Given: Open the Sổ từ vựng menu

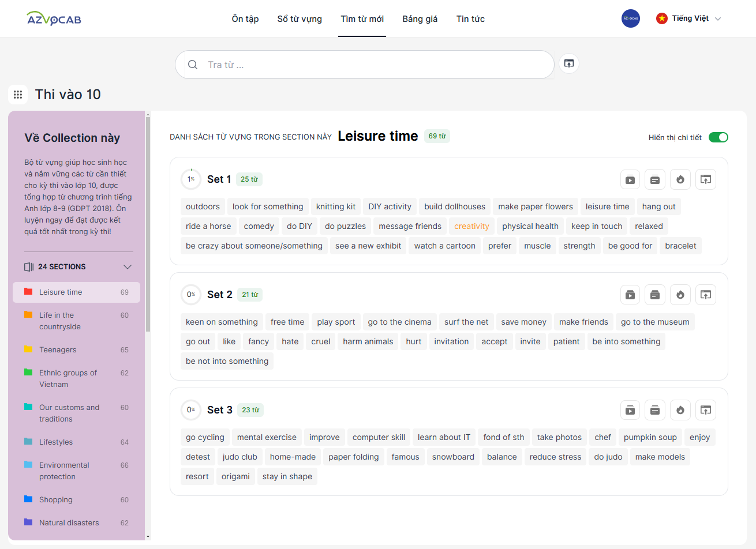Looking at the screenshot, I should pyautogui.click(x=300, y=19).
